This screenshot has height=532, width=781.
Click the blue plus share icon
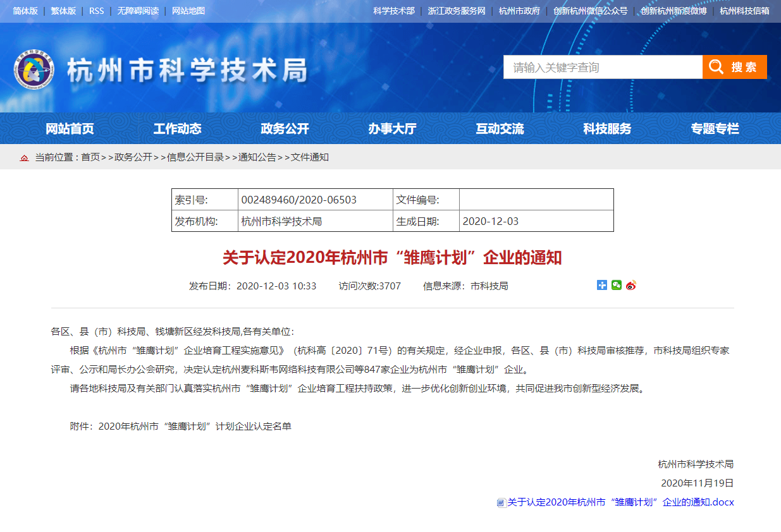[602, 286]
